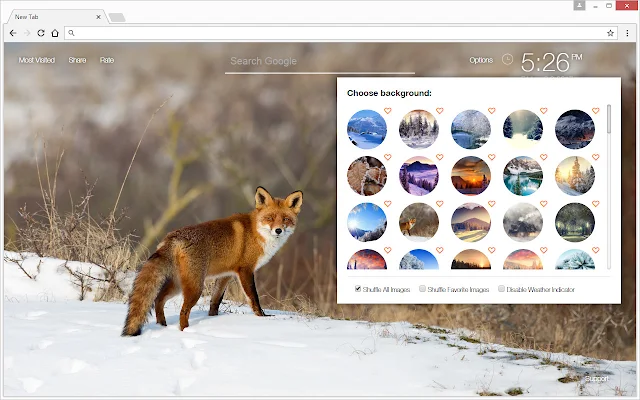Screen dimensions: 640x400
Task: Click the user profile icon in title bar
Action: (x=579, y=5)
